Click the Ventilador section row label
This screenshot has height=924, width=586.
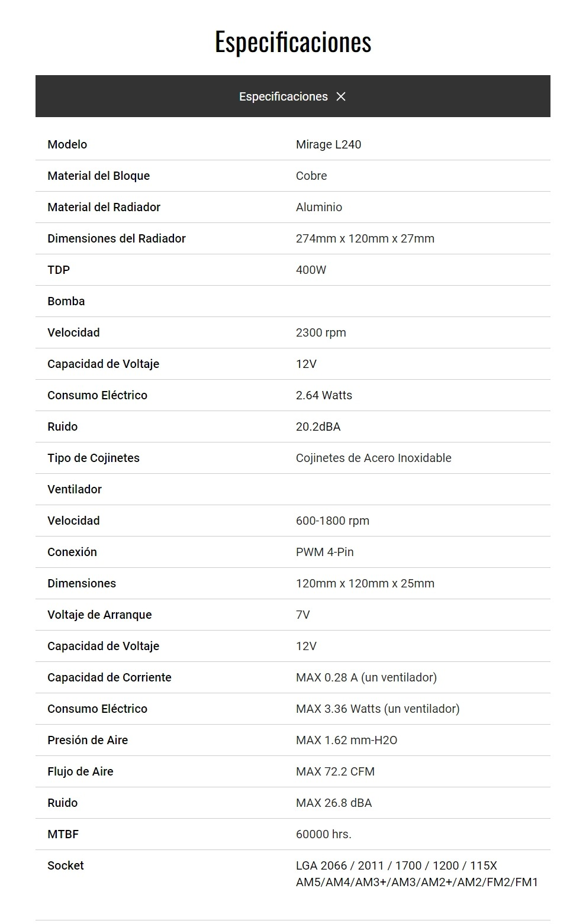coord(75,489)
